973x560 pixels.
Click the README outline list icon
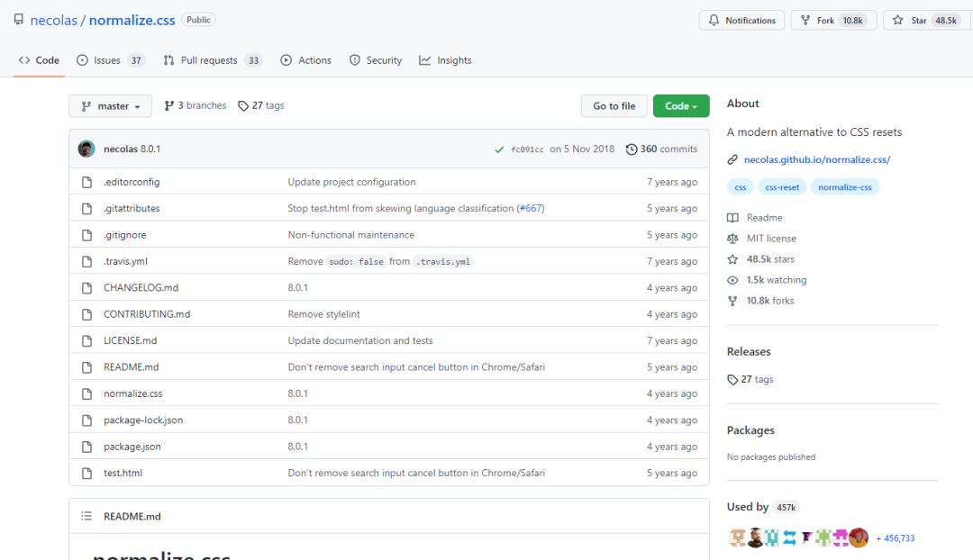pyautogui.click(x=86, y=516)
